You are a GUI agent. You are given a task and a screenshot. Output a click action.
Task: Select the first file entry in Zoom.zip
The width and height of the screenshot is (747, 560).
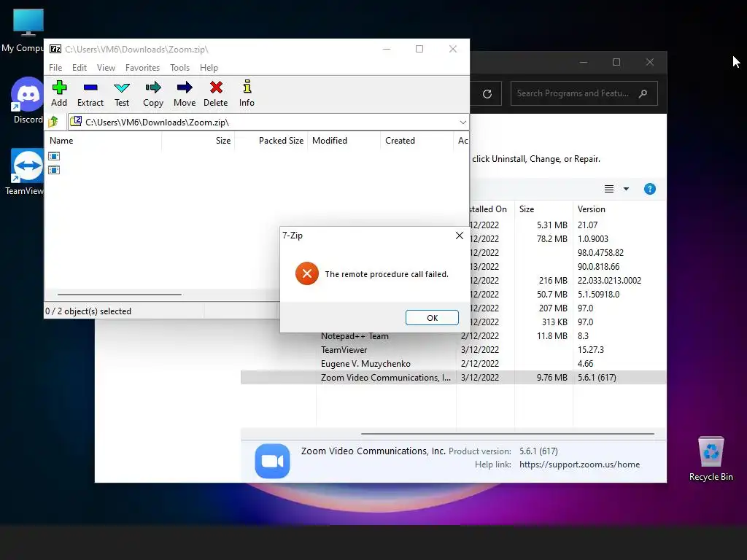[54, 156]
